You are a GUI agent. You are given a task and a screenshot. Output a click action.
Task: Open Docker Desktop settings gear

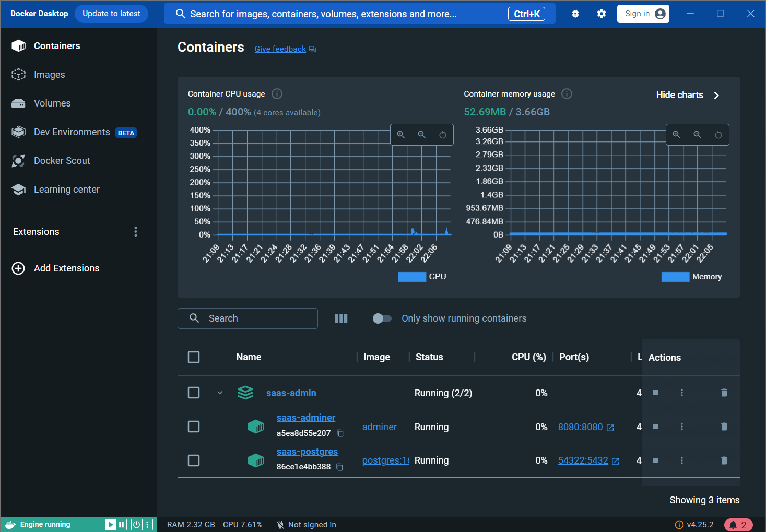(602, 14)
